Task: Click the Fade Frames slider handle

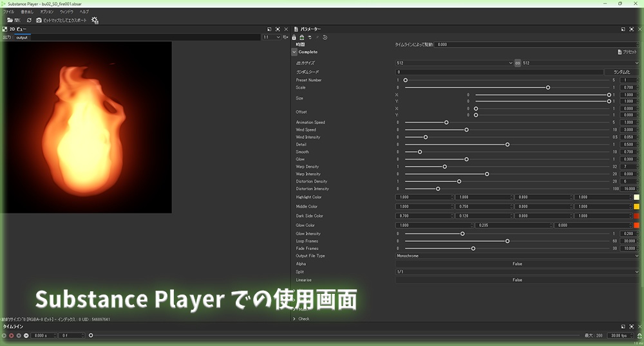Action: [473, 248]
